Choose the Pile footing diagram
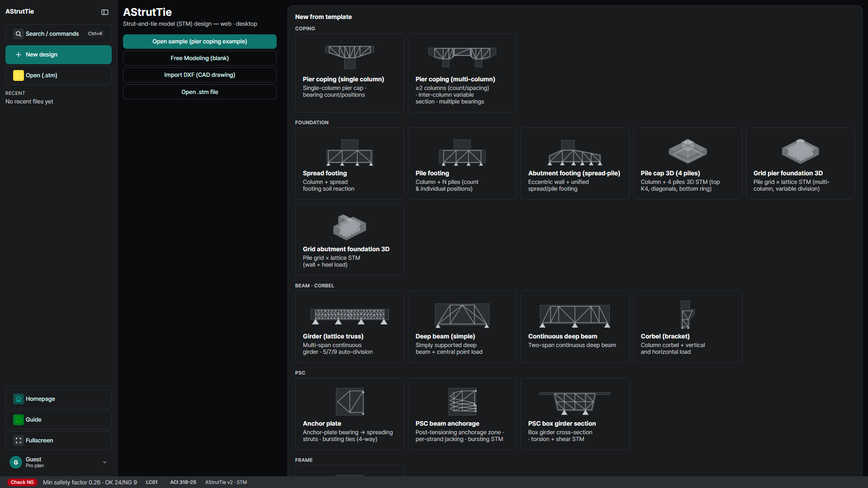The width and height of the screenshot is (868, 488). click(462, 152)
